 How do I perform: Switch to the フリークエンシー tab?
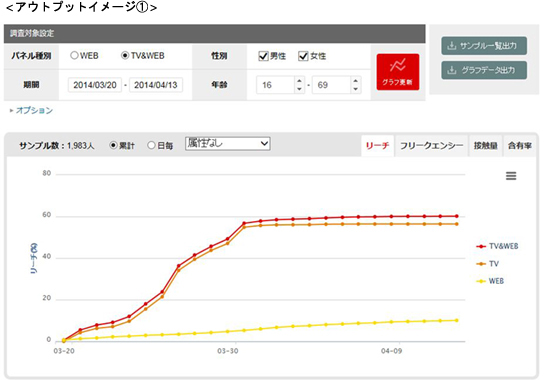click(x=431, y=146)
